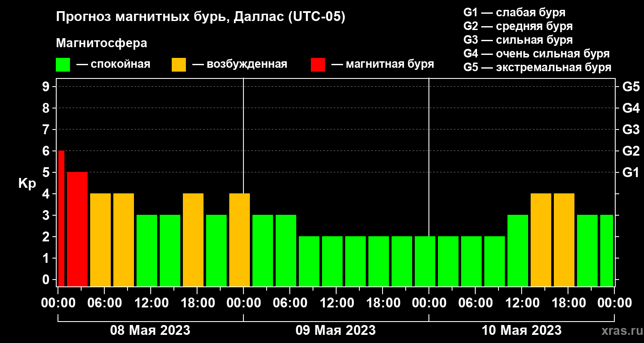Click the '— возбужденная' legend label
Image resolution: width=644 pixels, height=343 pixels.
(240, 64)
